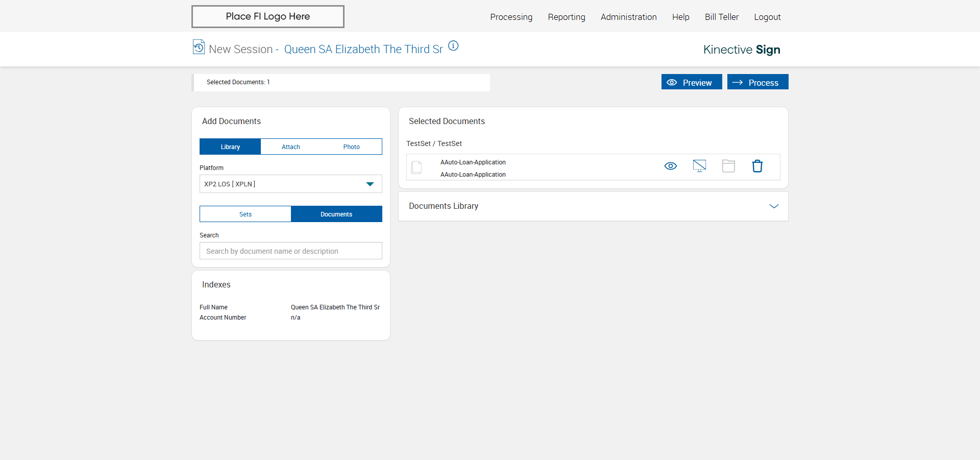
Task: Click the Bill Teller user link
Action: pos(722,17)
